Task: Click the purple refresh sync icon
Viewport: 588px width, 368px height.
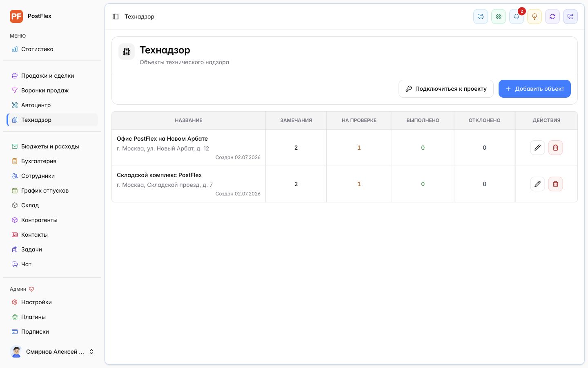Action: [x=552, y=17]
